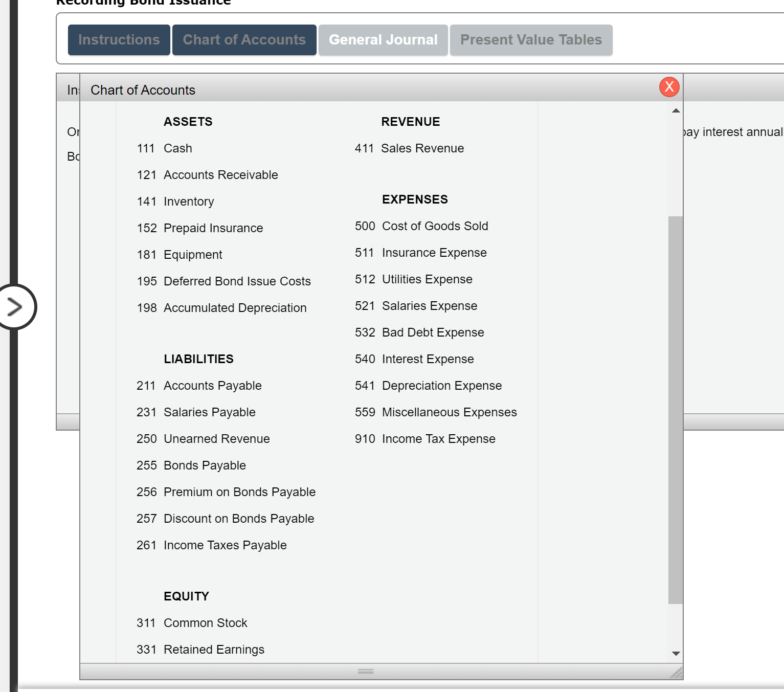
Task: Click the REVENUE heading
Action: 411,122
